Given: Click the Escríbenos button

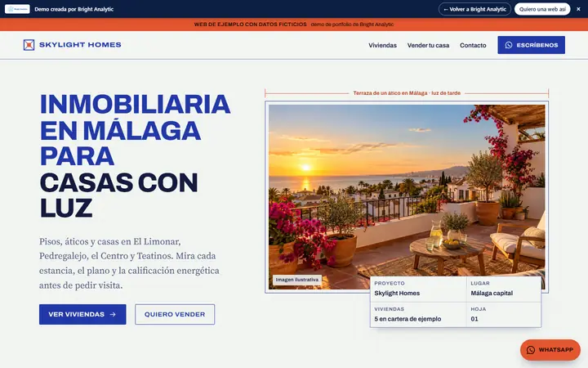Looking at the screenshot, I should pyautogui.click(x=532, y=45).
